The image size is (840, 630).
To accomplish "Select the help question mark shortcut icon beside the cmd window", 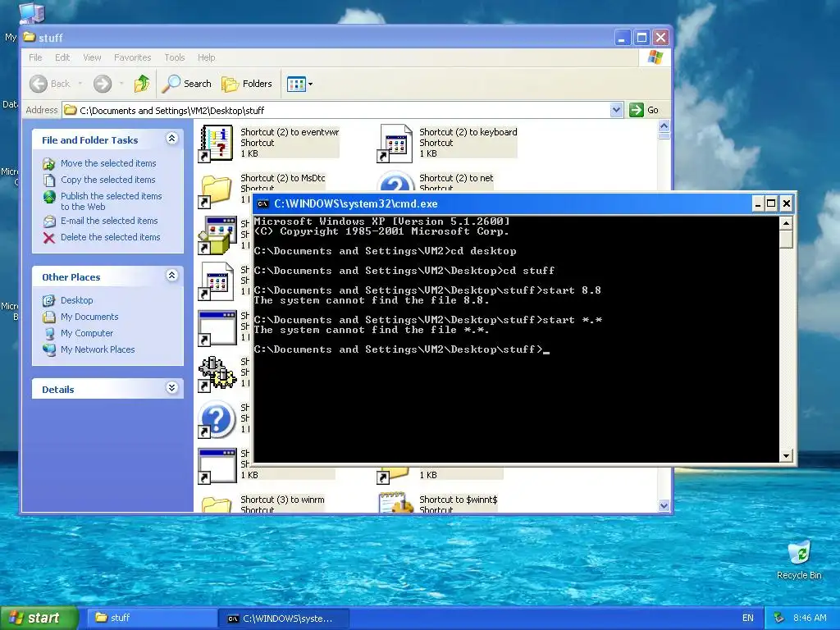I will 217,419.
